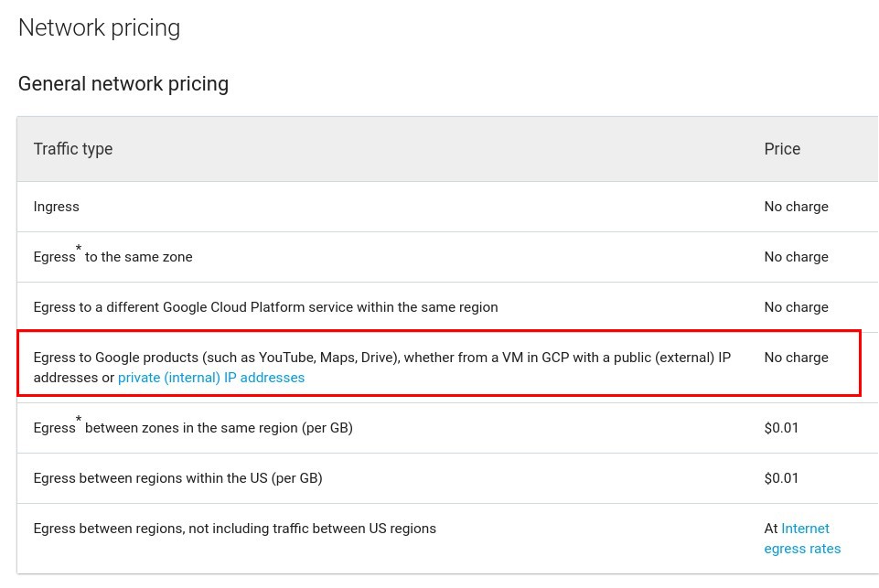Viewport: 879px width, 588px height.
Task: Click the General network pricing subheading
Action: point(123,84)
